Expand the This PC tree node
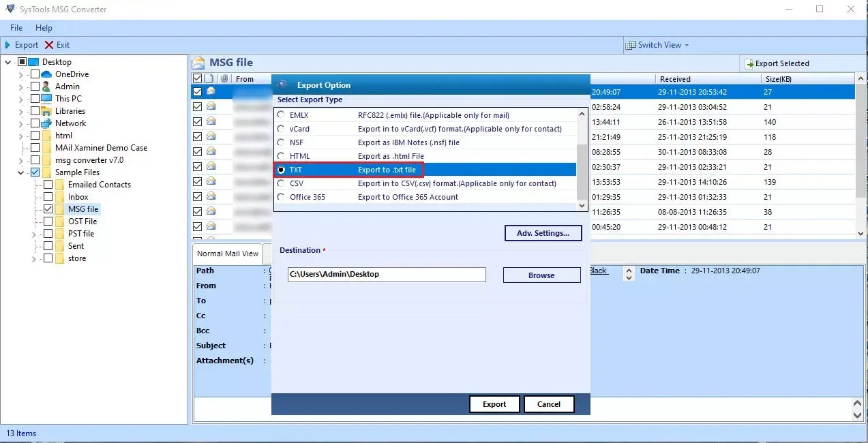 coord(22,98)
